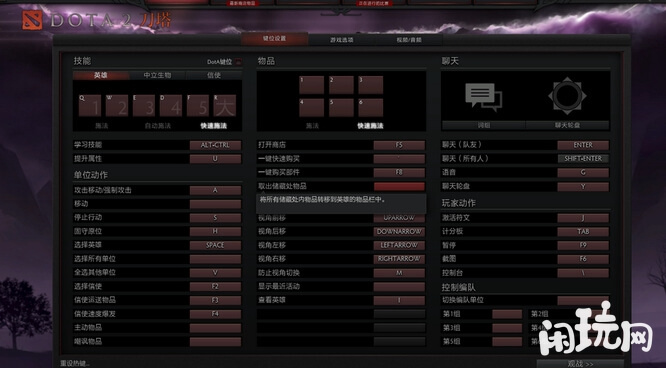Set a key for 嘲讽物品
The height and width of the screenshot is (368, 666).
pyautogui.click(x=215, y=341)
